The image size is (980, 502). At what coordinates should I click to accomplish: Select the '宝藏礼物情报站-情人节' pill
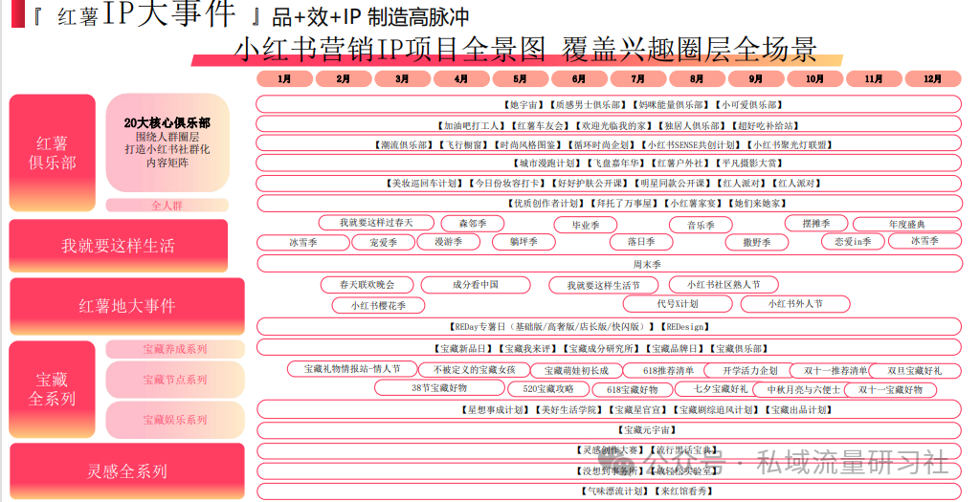pos(352,369)
